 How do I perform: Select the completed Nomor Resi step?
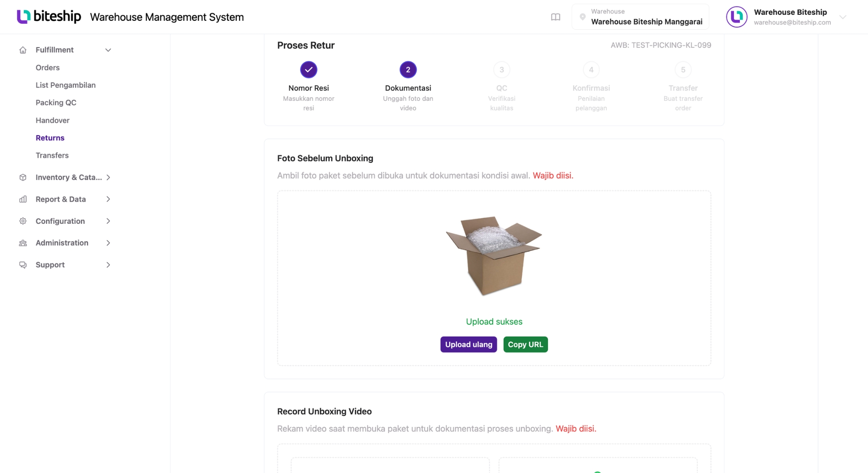[x=309, y=70]
